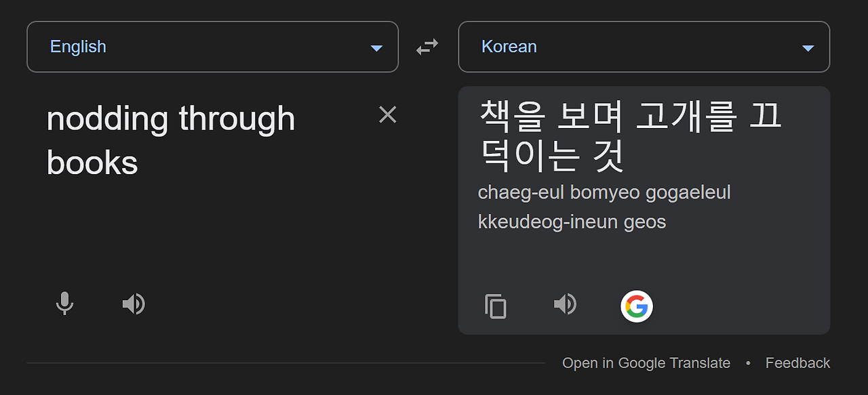
Task: Click the English language label
Action: 78,46
